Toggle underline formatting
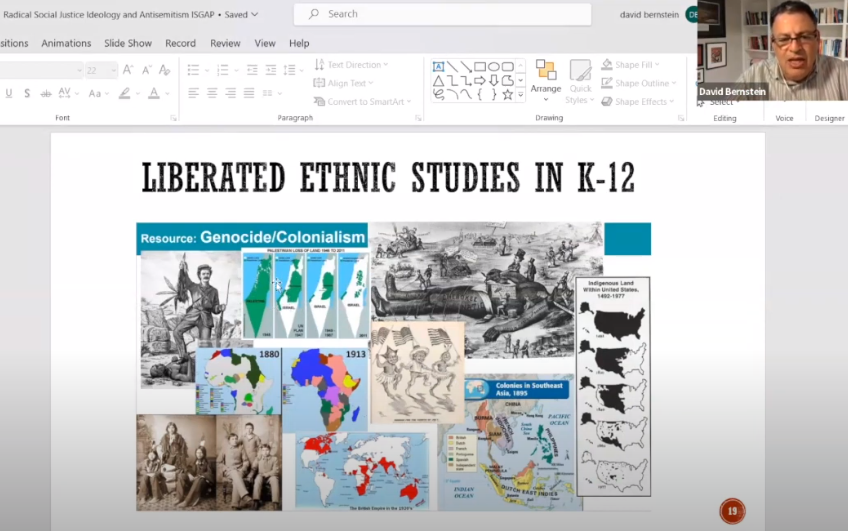This screenshot has width=848, height=531. (x=9, y=93)
